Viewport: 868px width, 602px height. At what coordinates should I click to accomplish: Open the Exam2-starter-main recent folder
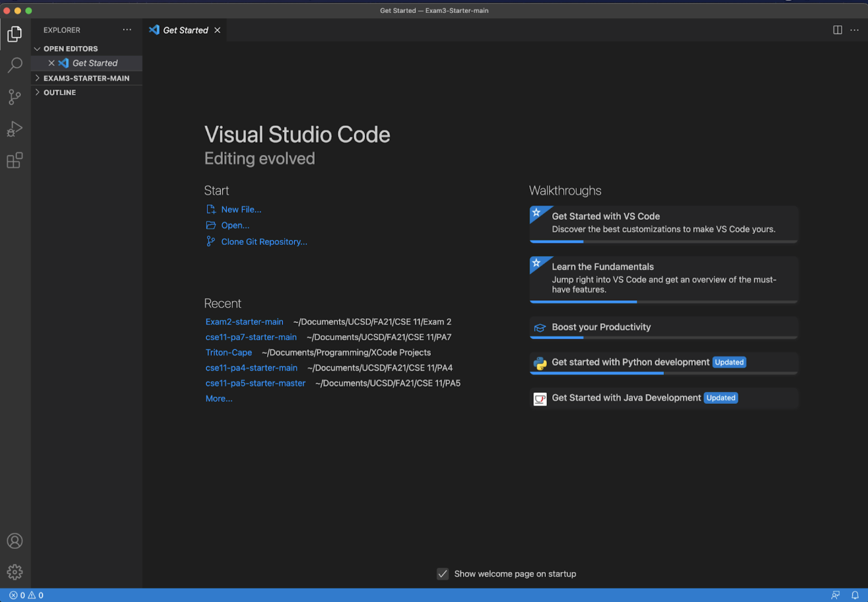(x=244, y=322)
